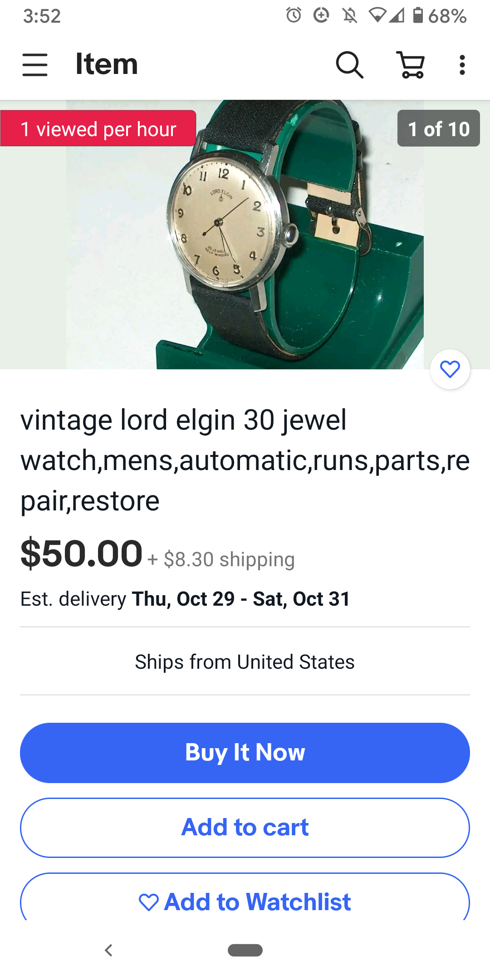Open the three-dot overflow menu
Viewport: 490px width, 980px height.
point(462,65)
